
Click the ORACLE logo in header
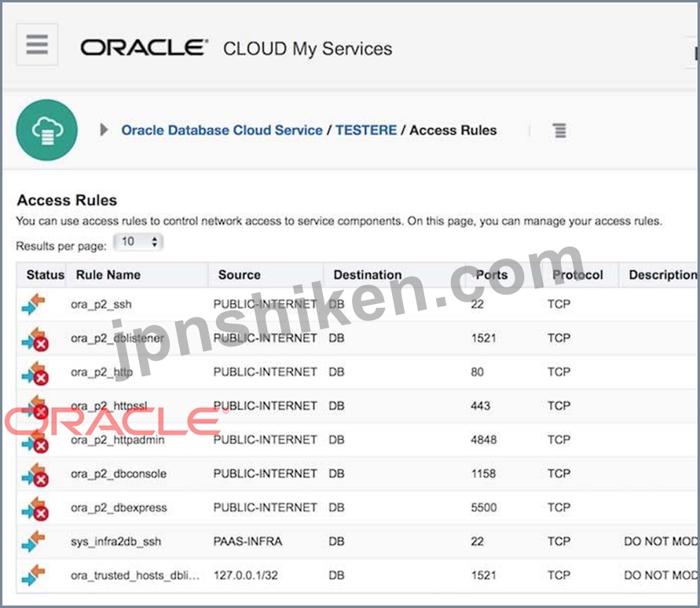coord(144,48)
